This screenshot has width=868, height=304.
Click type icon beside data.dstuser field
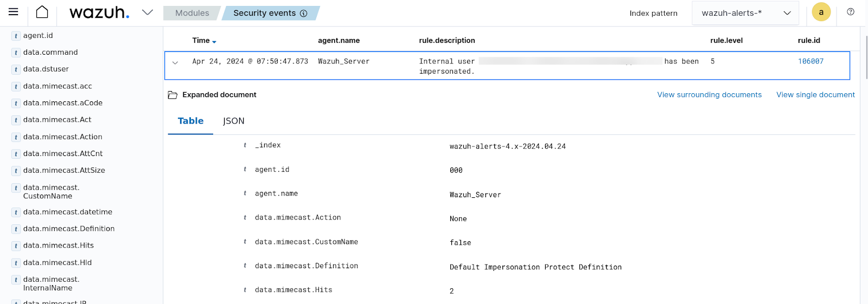(16, 69)
